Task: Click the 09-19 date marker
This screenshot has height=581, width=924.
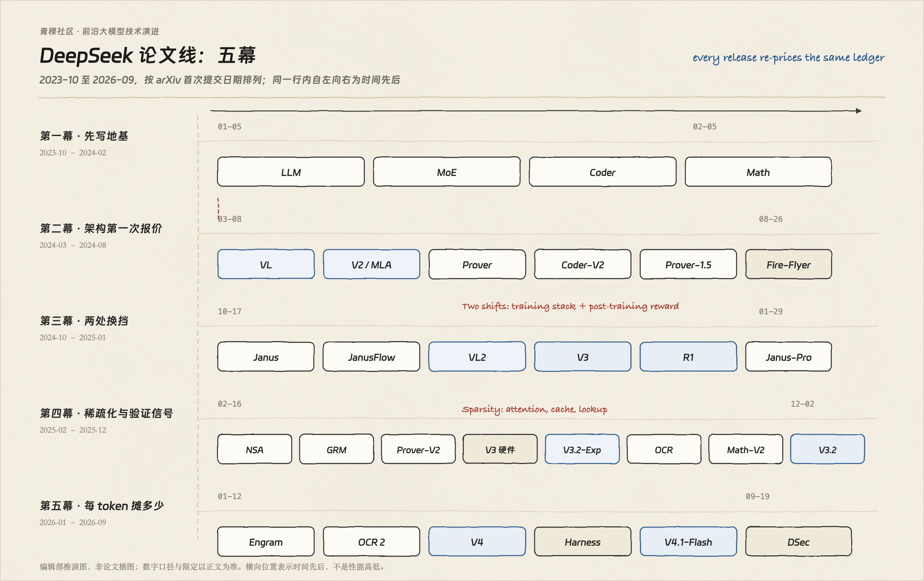Action: coord(757,496)
